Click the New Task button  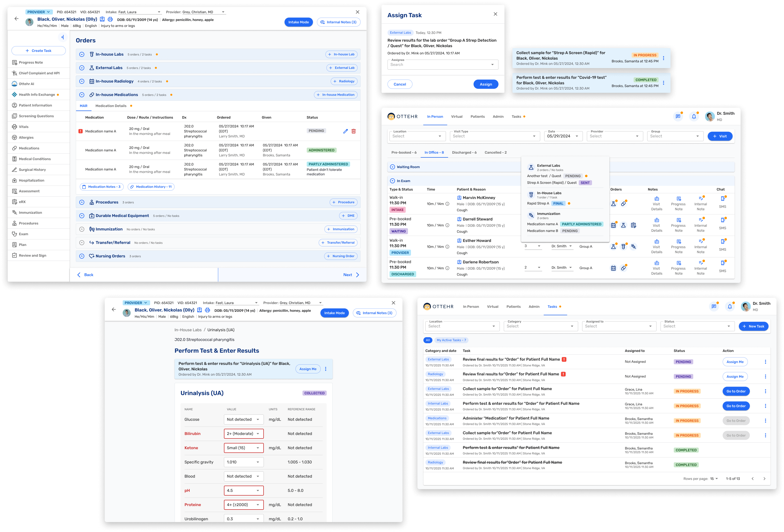[753, 326]
